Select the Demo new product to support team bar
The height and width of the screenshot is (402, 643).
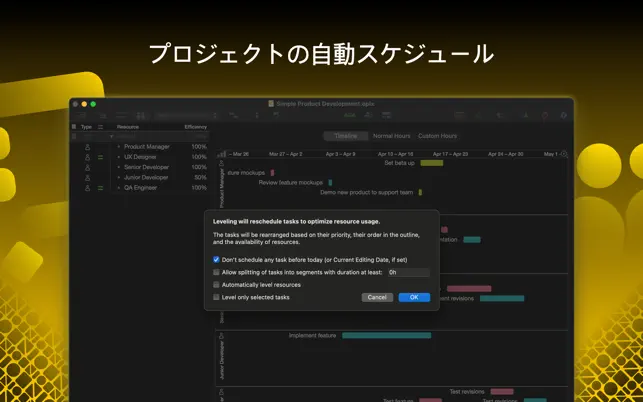coord(420,192)
